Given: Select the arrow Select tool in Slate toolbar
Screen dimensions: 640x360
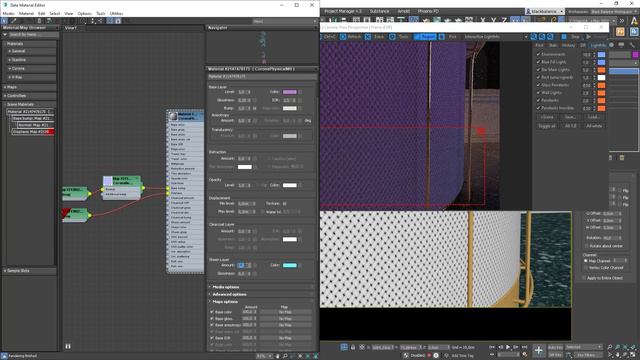Looking at the screenshot, I should (x=4, y=20).
